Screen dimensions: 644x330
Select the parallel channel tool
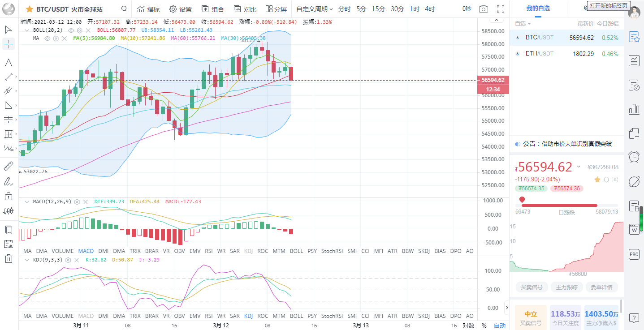(x=9, y=91)
